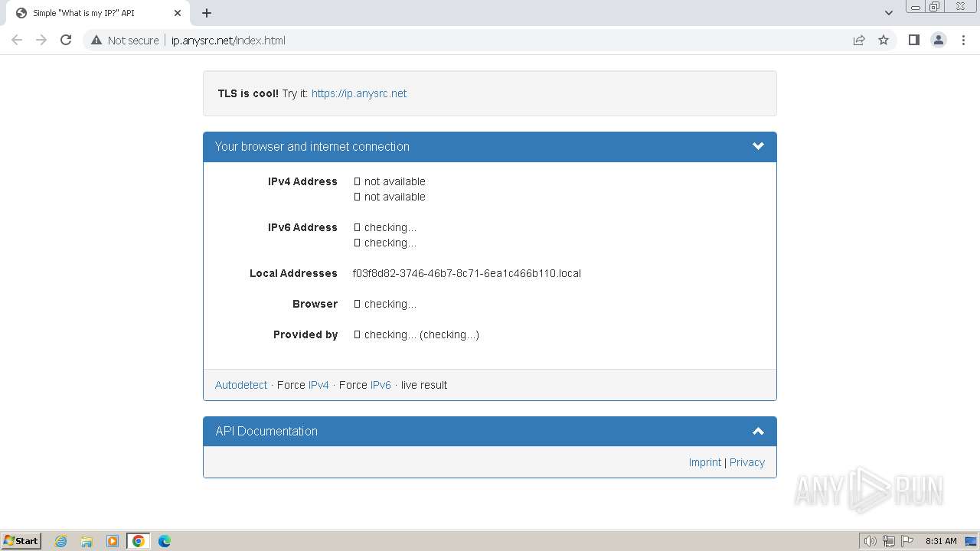Click Your browser and internet connection heading
Screen dimensions: 980x551
click(x=312, y=146)
